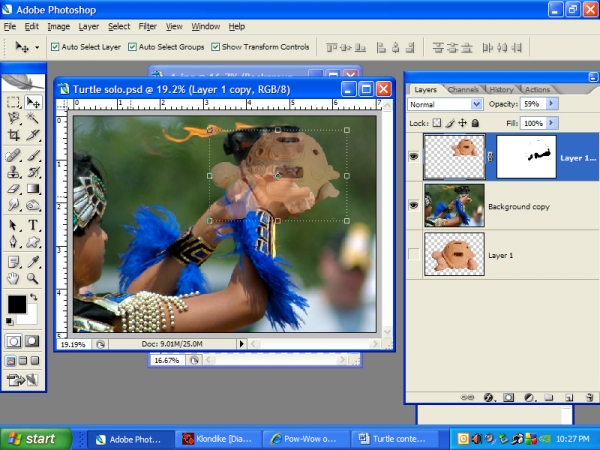The image size is (600, 450).
Task: Select the Custom Shape tool
Action: coord(33,242)
